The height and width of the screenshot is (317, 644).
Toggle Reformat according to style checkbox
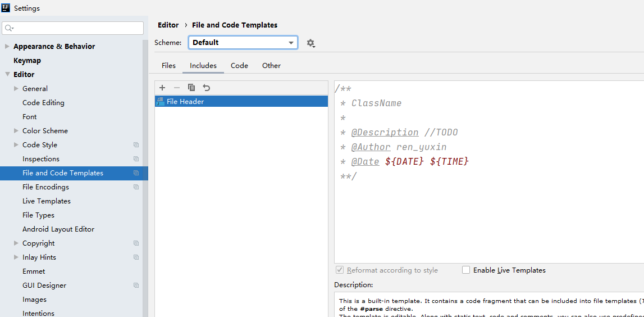click(340, 270)
